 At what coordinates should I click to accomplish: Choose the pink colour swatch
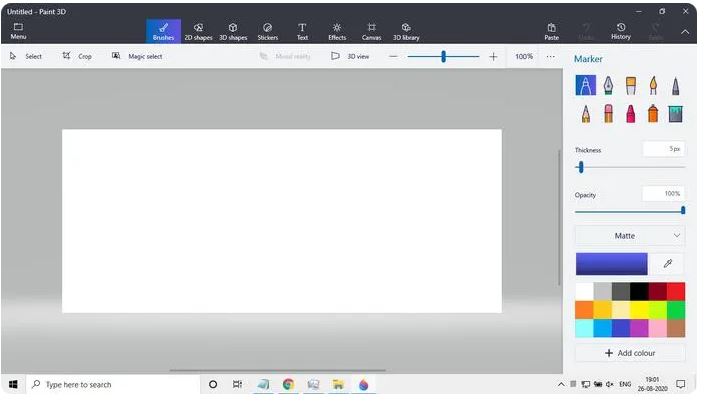(657, 328)
